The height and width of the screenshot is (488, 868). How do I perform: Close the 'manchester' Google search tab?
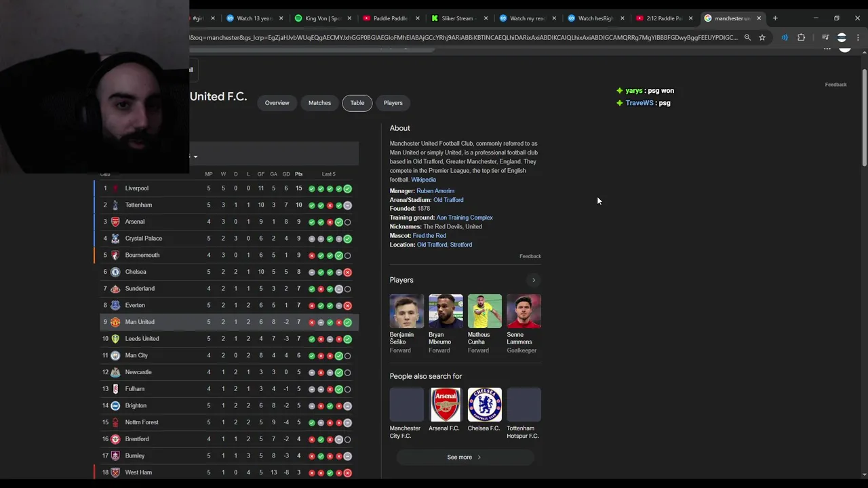[759, 18]
